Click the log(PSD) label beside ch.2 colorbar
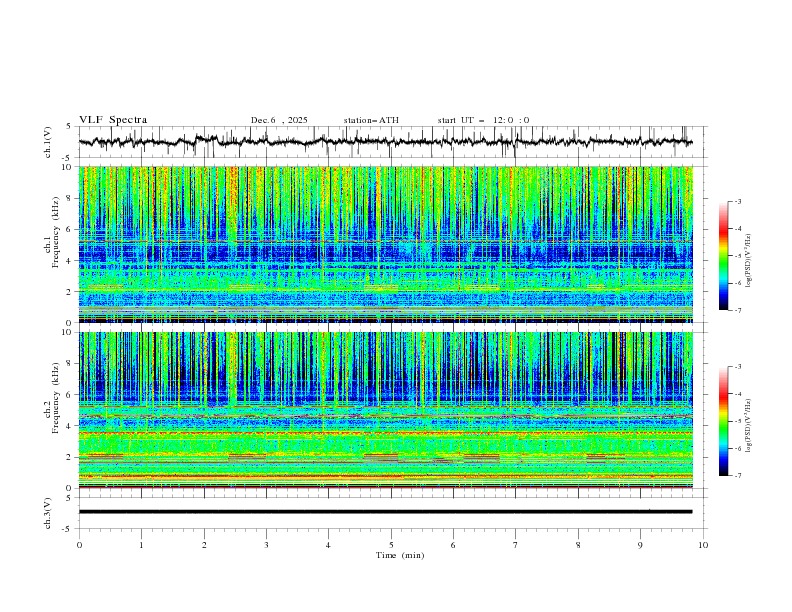The height and width of the screenshot is (612, 792). pos(749,425)
